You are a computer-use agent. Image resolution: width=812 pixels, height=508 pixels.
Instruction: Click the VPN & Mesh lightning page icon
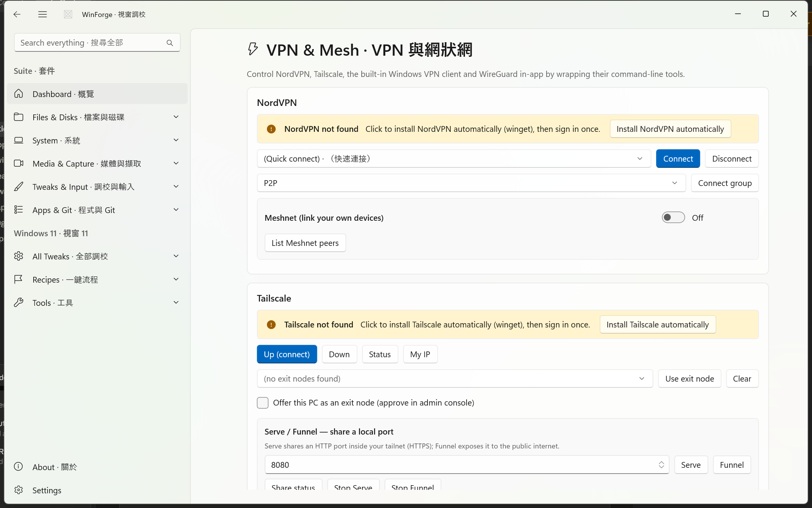253,49
